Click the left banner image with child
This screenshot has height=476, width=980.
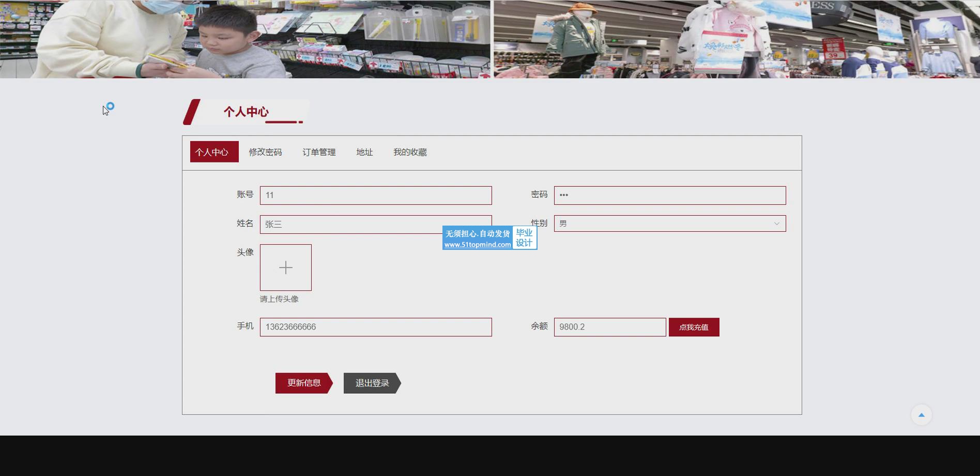tap(244, 39)
